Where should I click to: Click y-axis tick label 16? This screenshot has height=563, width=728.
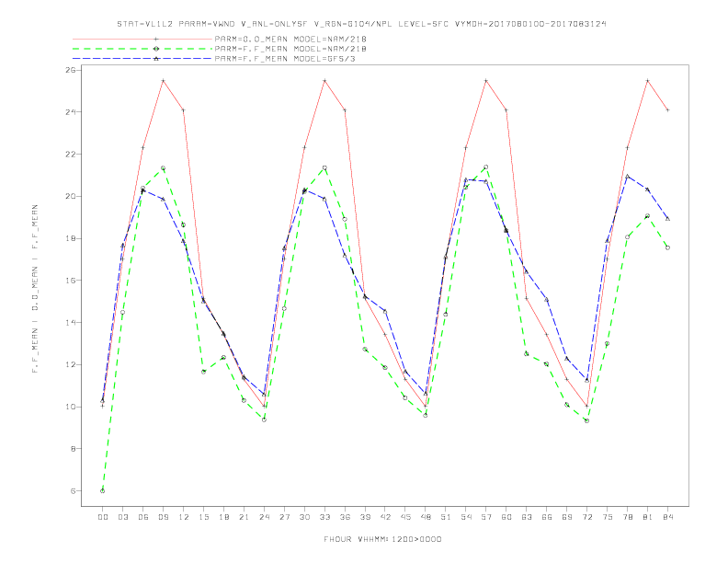pyautogui.click(x=71, y=281)
